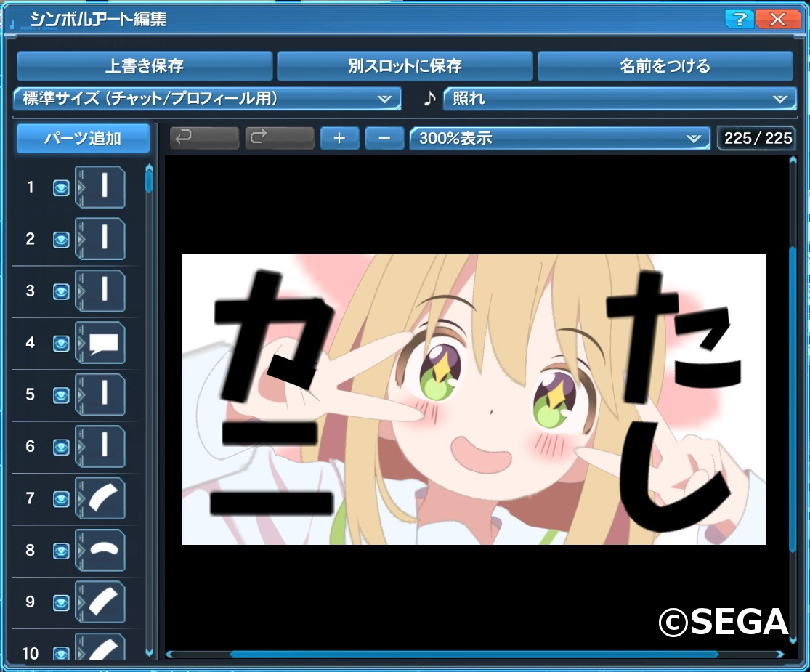Image resolution: width=810 pixels, height=672 pixels.
Task: Expand part 1 group arrow
Action: [x=81, y=187]
